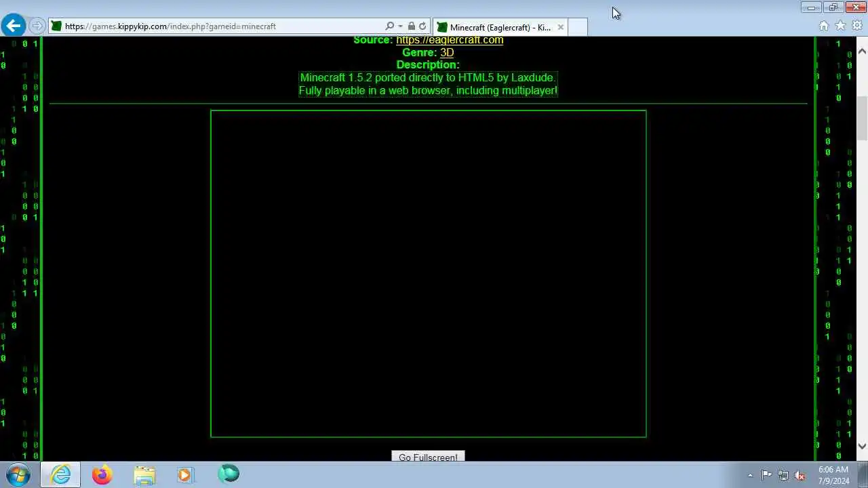Screen dimensions: 868x488
Task: Click the page scrollbar down arrow
Action: [x=862, y=446]
